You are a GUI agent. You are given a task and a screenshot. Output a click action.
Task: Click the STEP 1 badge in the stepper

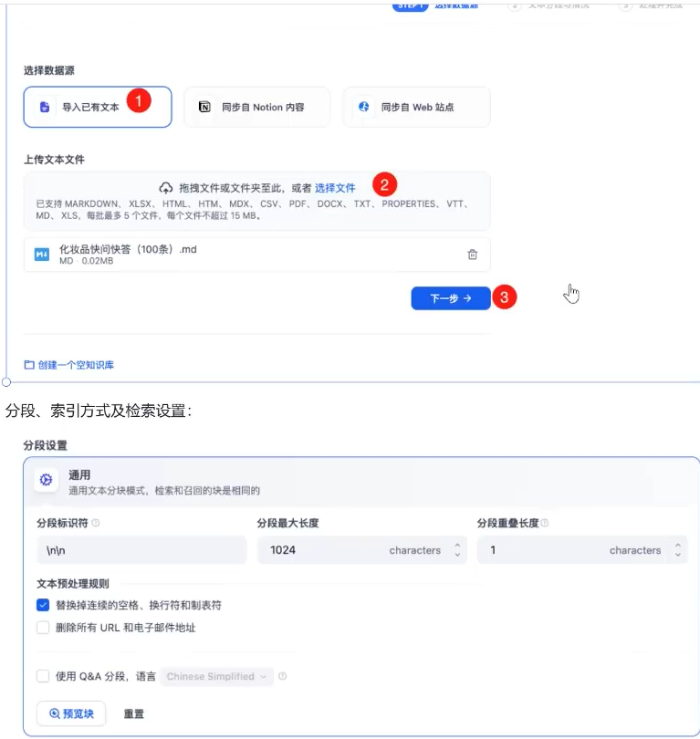tap(410, 6)
